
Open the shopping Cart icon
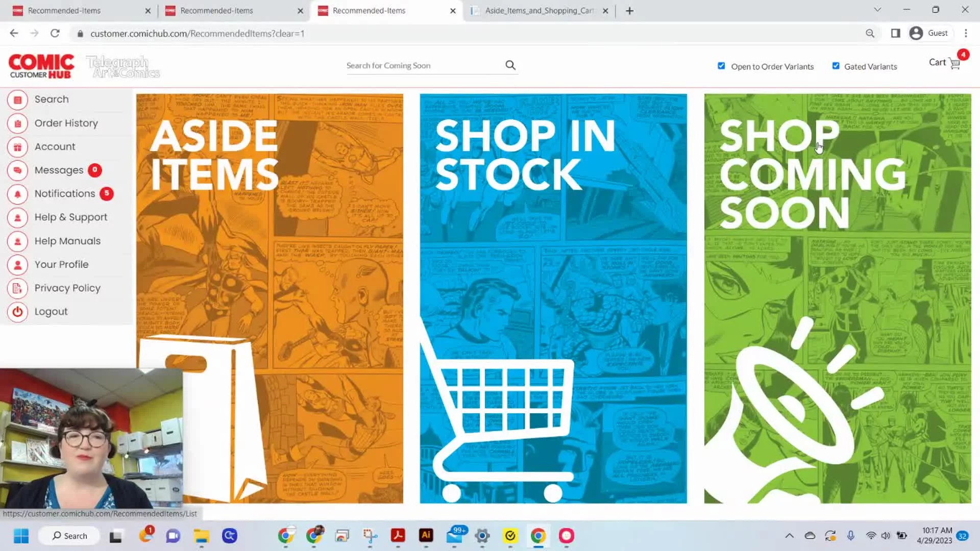pyautogui.click(x=954, y=63)
